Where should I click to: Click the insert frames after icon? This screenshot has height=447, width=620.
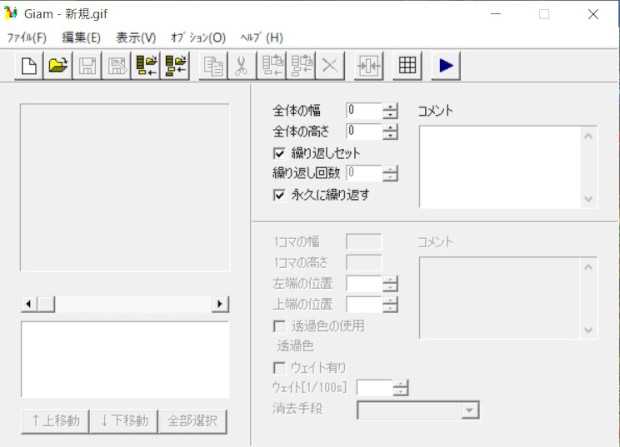pyautogui.click(x=175, y=66)
